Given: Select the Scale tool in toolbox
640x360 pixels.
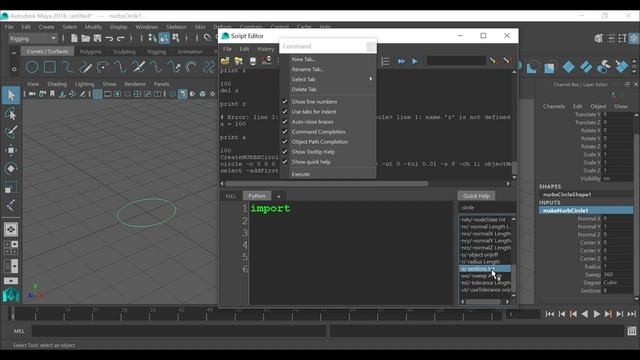Looking at the screenshot, I should pyautogui.click(x=11, y=187).
